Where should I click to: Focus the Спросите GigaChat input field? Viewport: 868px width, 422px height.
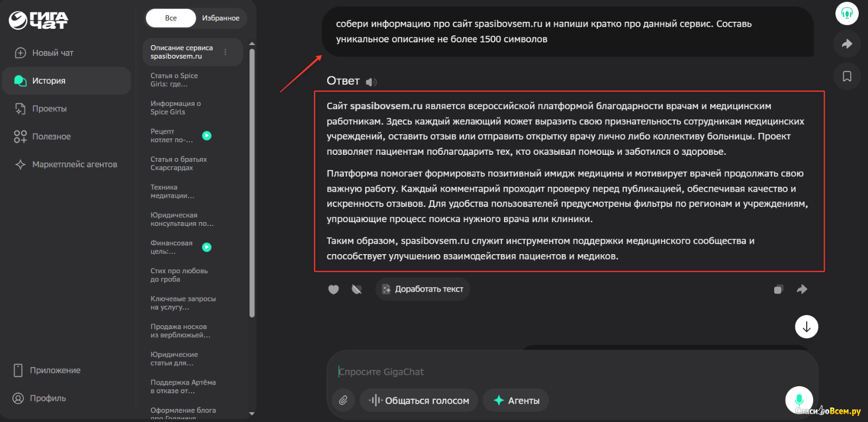(x=542, y=372)
